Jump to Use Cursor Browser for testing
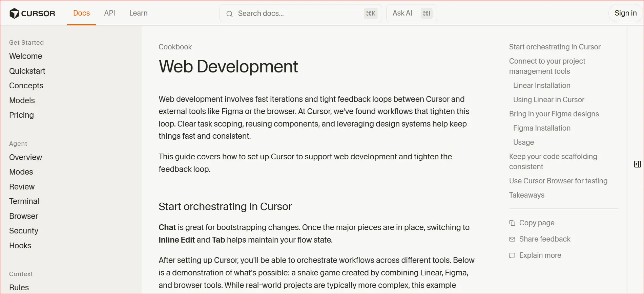The image size is (644, 294). 558,181
